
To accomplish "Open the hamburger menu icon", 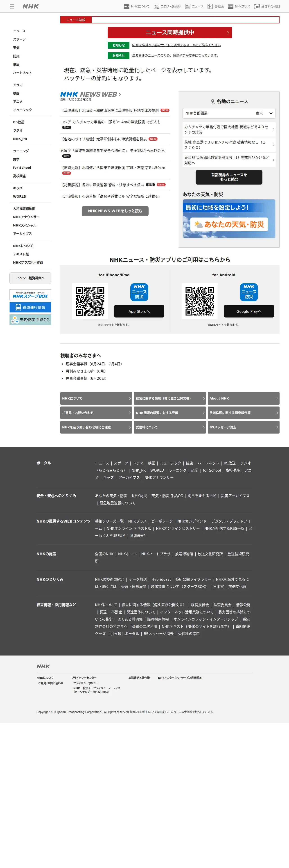I will (12, 6).
